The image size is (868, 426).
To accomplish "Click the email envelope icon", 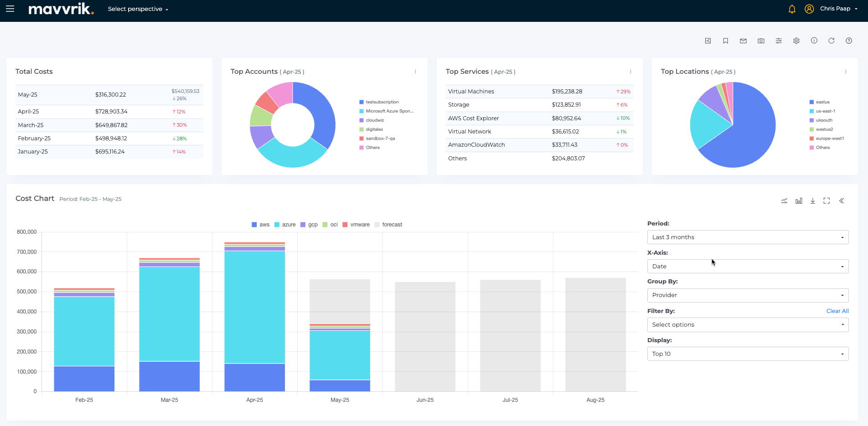I will pos(743,41).
